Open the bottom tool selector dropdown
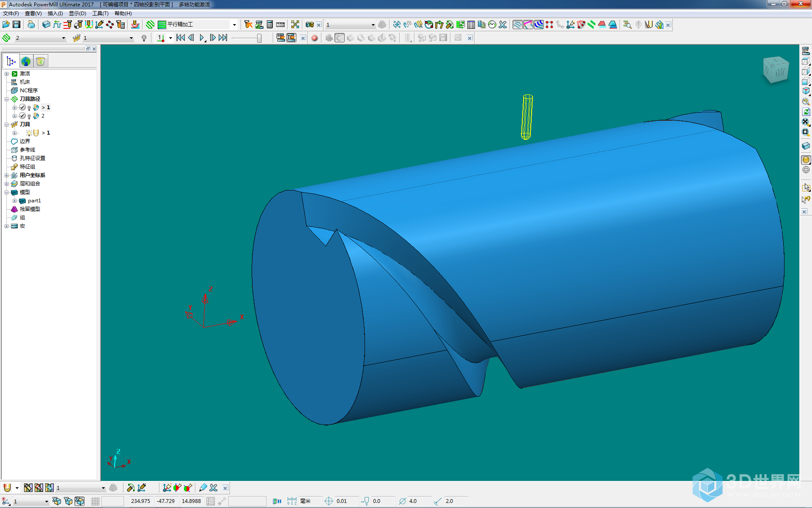Screen dimensions: 812x508 pyautogui.click(x=103, y=488)
